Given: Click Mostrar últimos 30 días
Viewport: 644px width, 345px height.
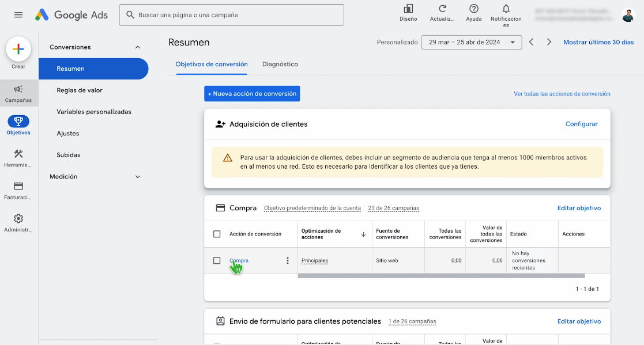Looking at the screenshot, I should [598, 42].
